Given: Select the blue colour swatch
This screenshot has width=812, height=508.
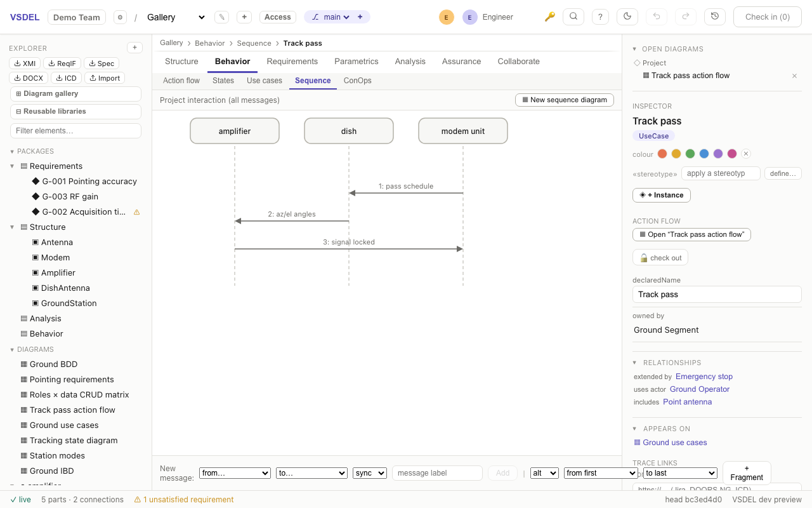Looking at the screenshot, I should pos(704,154).
